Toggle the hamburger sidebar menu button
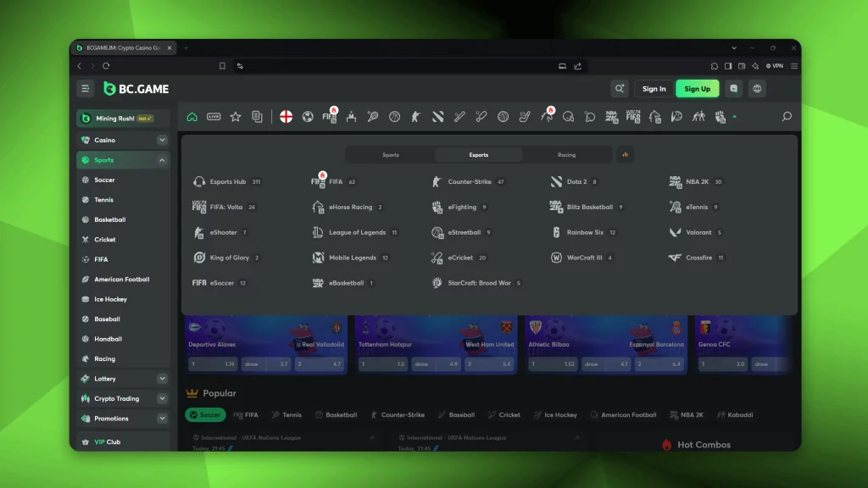The image size is (868, 488). coord(86,88)
